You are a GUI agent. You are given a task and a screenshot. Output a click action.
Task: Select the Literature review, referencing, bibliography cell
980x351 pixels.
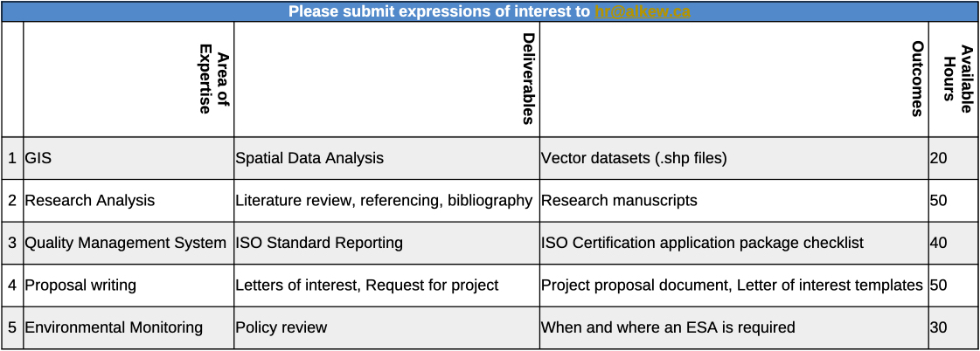pyautogui.click(x=387, y=201)
